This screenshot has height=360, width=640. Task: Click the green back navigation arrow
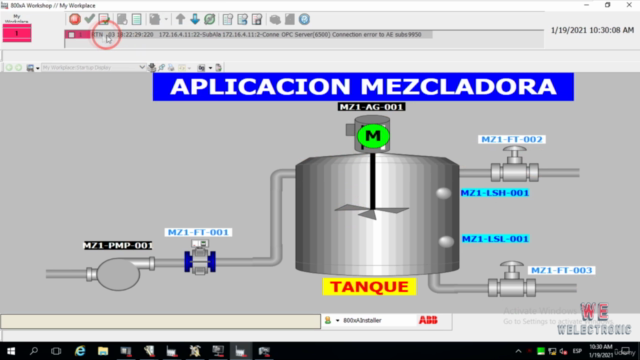tap(9, 67)
